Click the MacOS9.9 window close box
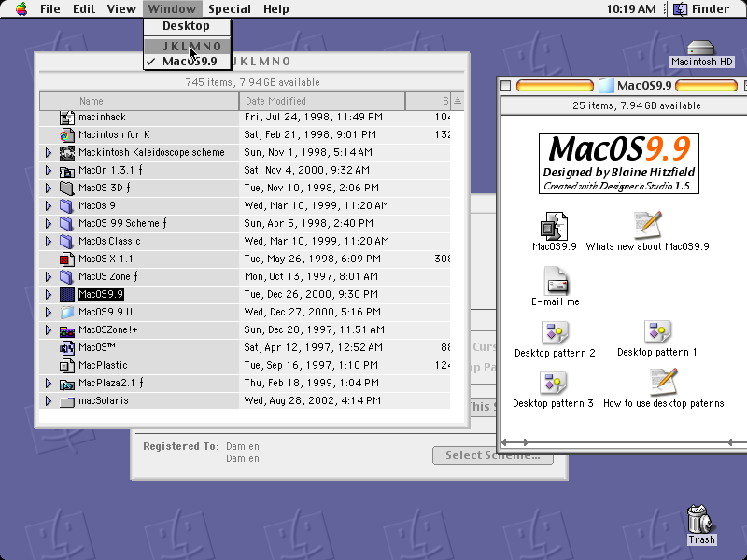Viewport: 747px width, 560px height. click(x=506, y=86)
